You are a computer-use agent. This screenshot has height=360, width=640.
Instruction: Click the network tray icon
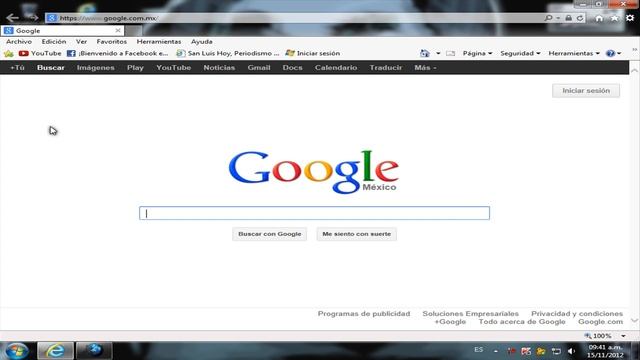tap(556, 351)
